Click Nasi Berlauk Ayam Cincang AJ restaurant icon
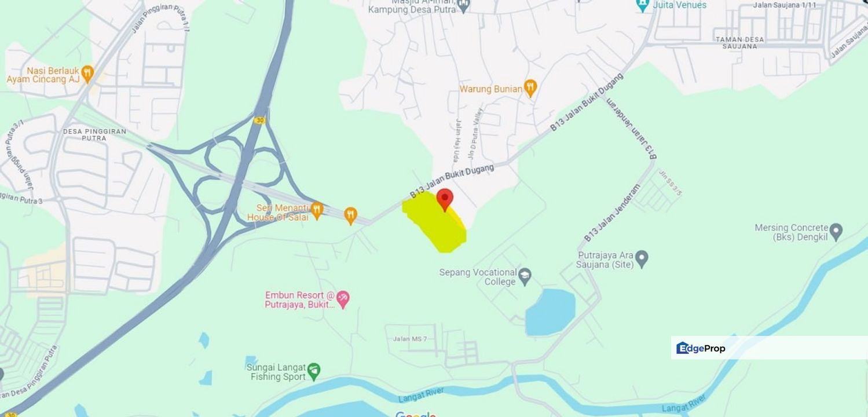Image resolution: width=868 pixels, height=417 pixels. click(x=87, y=73)
